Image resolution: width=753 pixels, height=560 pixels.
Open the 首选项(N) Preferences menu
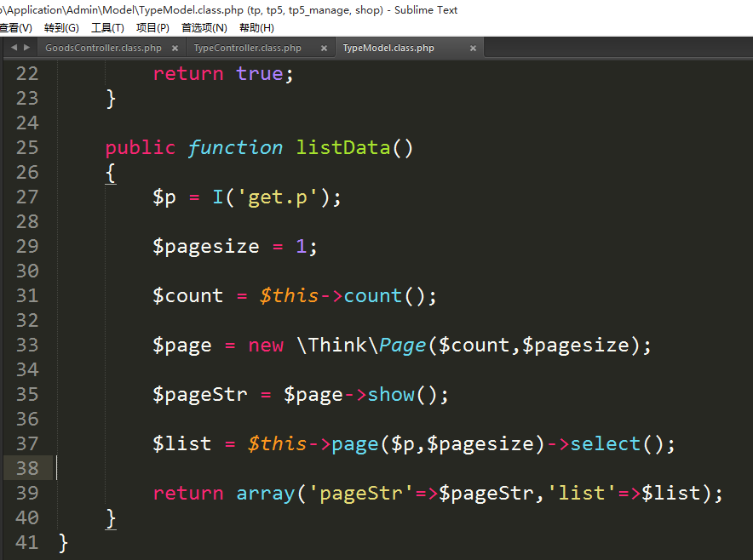204,27
